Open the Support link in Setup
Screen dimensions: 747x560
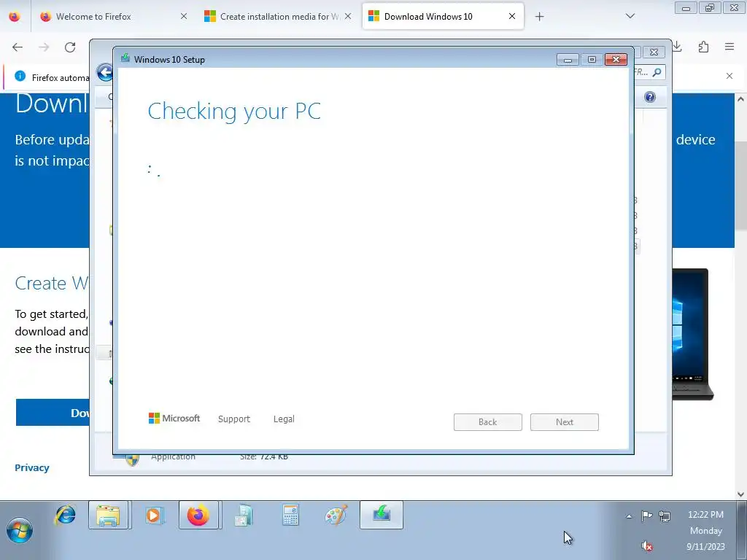click(234, 419)
